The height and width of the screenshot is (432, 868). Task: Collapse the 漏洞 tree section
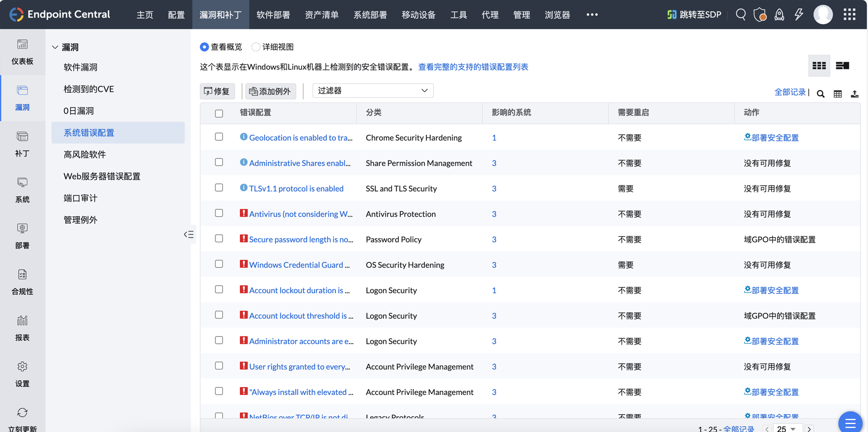[55, 47]
